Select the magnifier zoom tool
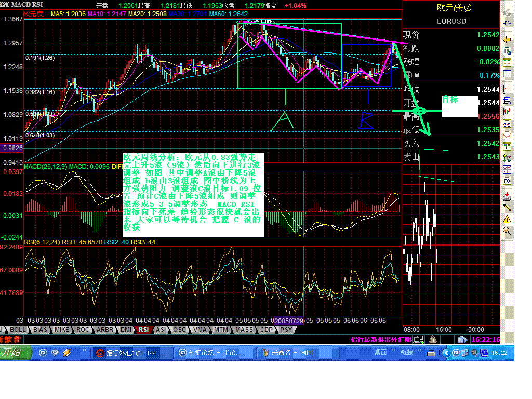Viewport: 532px width, 399px height. (x=507, y=231)
